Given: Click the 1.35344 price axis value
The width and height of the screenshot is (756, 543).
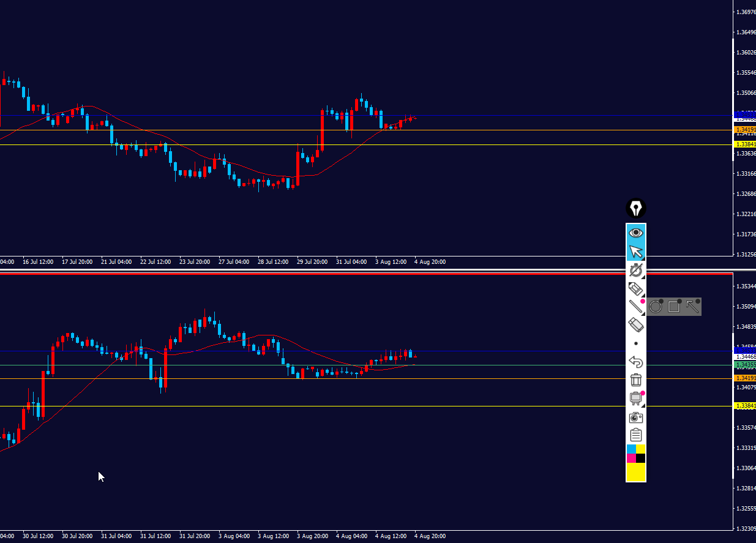Looking at the screenshot, I should click(x=746, y=286).
